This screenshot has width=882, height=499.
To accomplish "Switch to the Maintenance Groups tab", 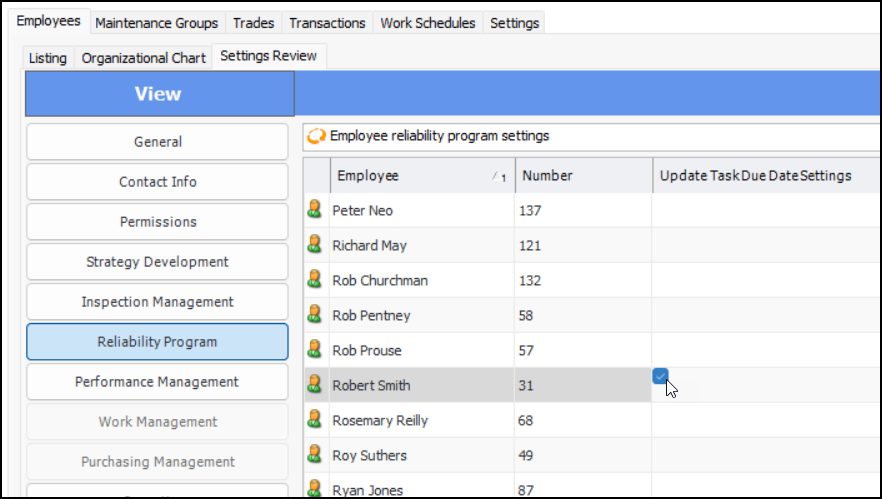I will [x=156, y=23].
